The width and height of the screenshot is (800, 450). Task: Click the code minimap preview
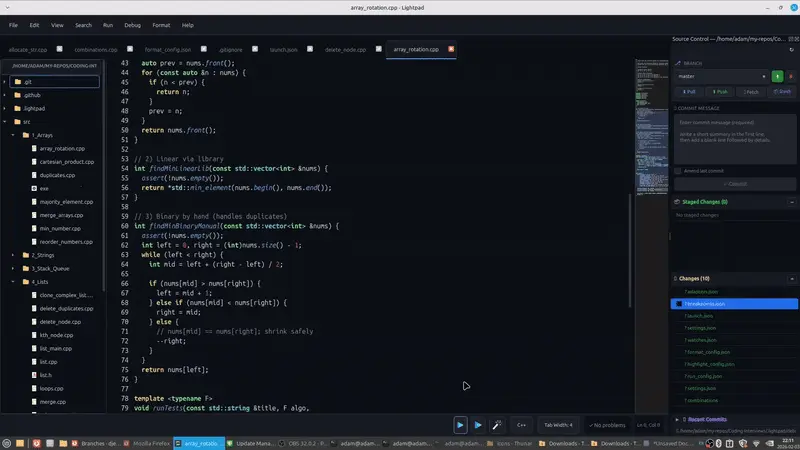[652, 127]
